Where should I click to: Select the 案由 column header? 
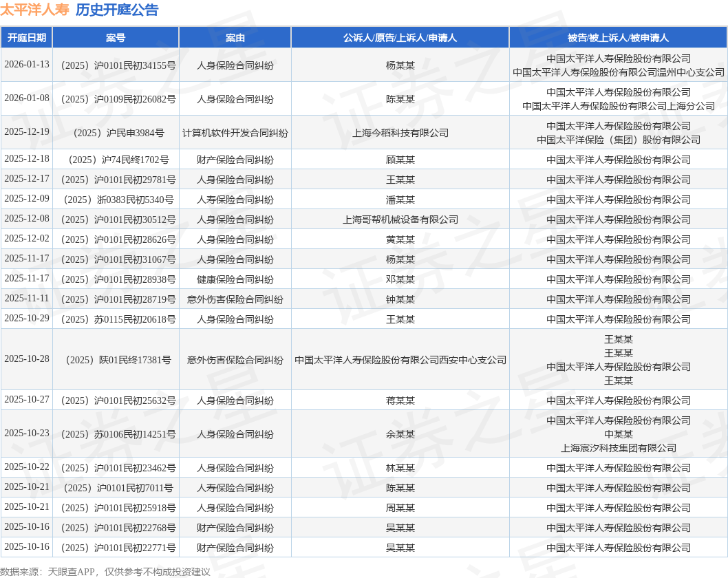(235, 38)
